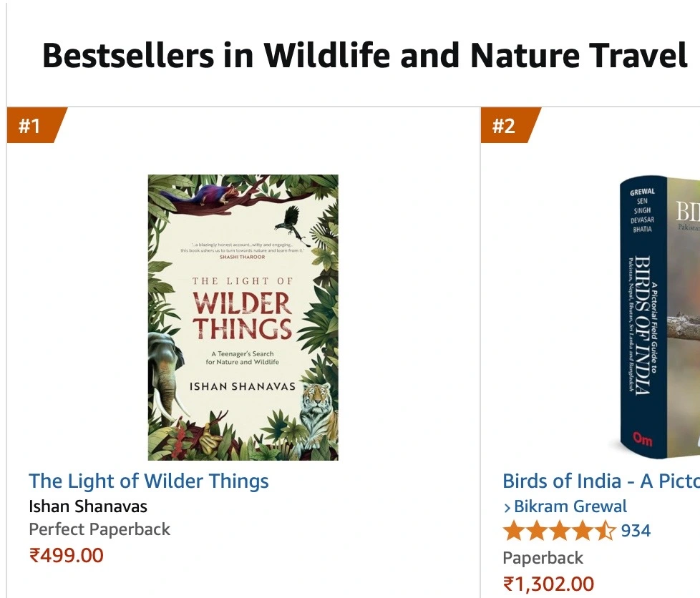The height and width of the screenshot is (598, 700).
Task: Open the 934 customer reviews link
Action: click(636, 531)
